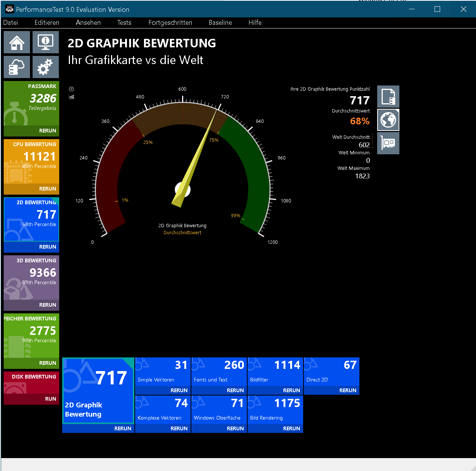Select the local results document icon

[x=388, y=97]
